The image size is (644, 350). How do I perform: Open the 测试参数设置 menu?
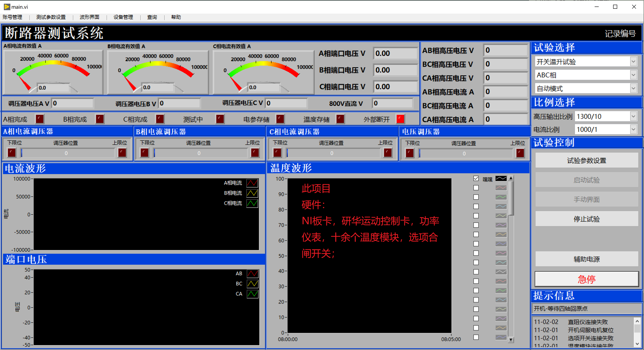[x=51, y=17]
